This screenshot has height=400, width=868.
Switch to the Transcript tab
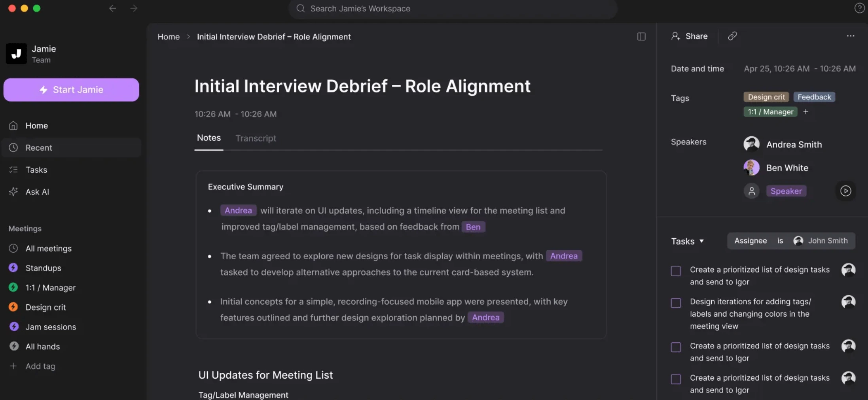256,138
